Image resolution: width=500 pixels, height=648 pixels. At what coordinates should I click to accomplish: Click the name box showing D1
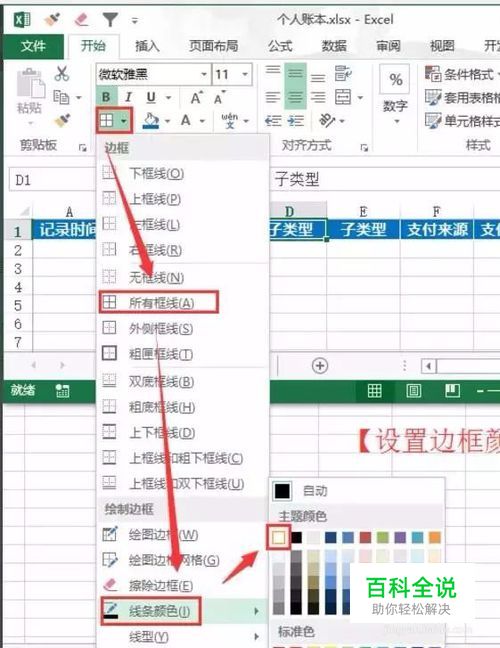click(51, 180)
